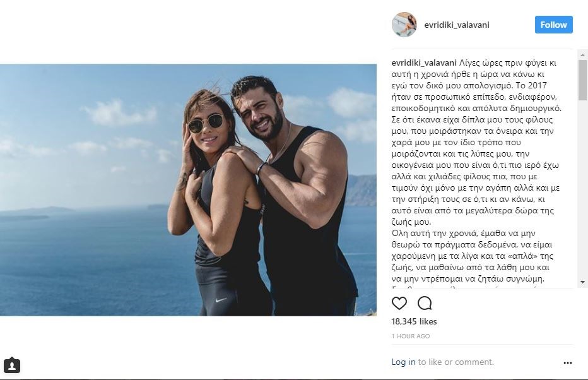Click the scrollbar track below the thumb

(x=582, y=189)
